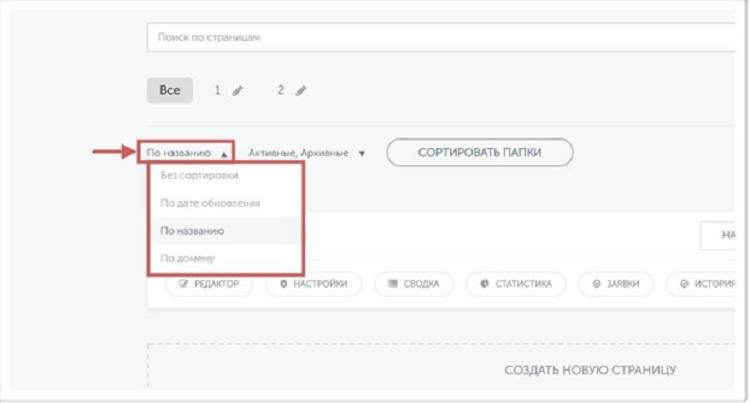Screen dimensions: 750x403
Task: Select По названию option in the dropdown list
Action: 225,231
